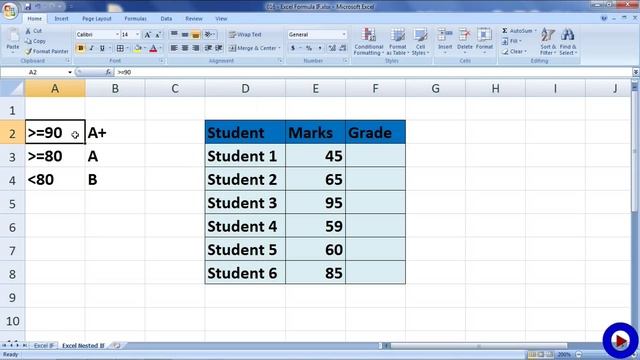Expand the Name Box A2 dropdown
The height and width of the screenshot is (360, 640).
[70, 72]
